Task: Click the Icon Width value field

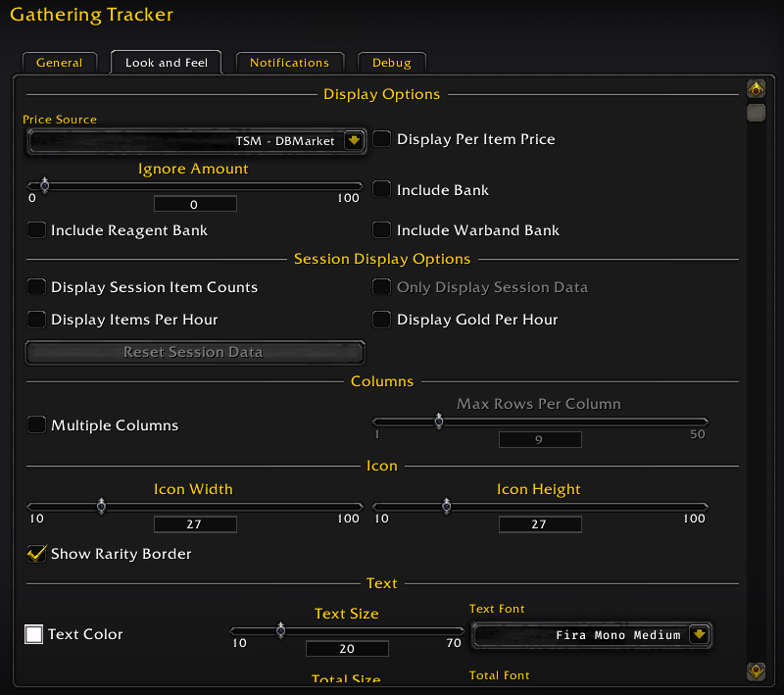Action: pos(195,524)
